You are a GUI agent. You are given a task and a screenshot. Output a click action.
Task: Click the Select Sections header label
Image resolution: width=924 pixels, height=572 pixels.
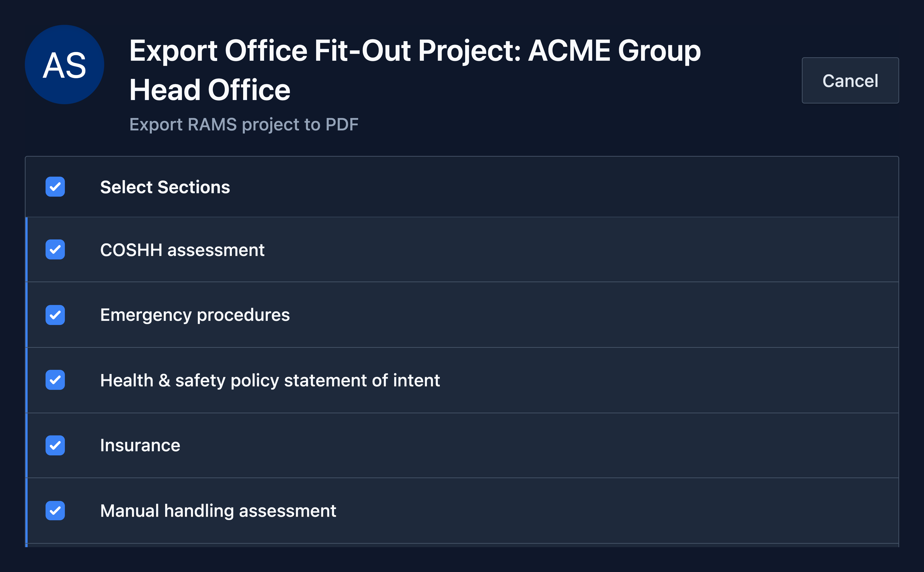click(165, 187)
